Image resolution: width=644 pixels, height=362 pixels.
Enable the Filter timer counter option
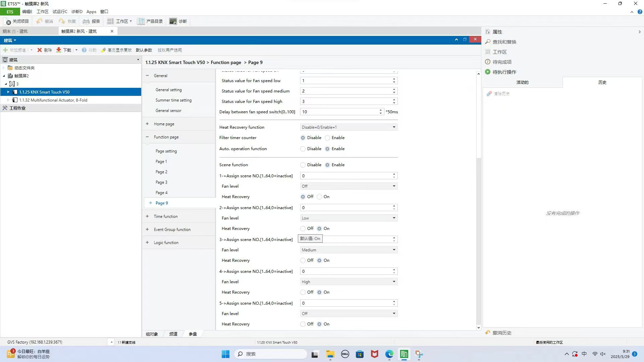click(327, 138)
